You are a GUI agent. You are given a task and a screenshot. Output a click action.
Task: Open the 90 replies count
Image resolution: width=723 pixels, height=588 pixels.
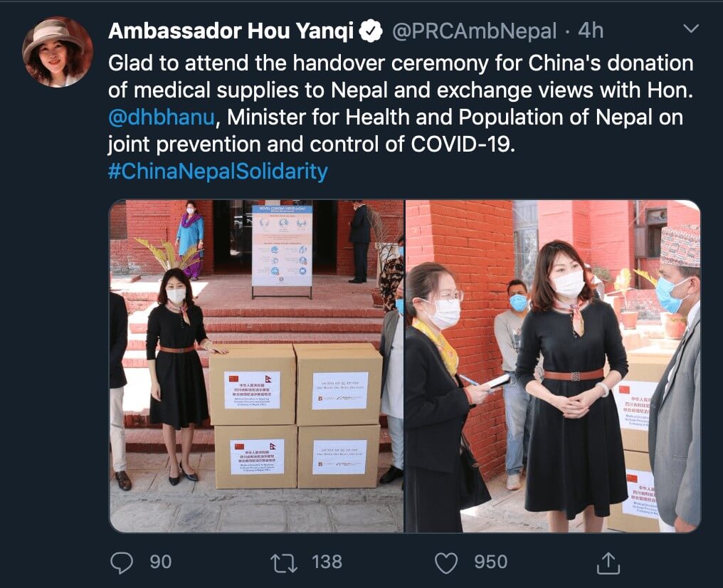160,562
